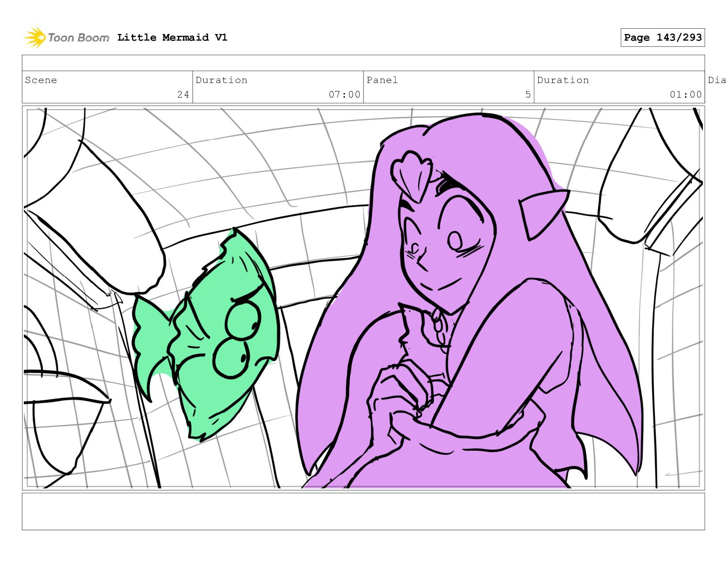Screen dimensions: 728x563
Task: Click the 'Panel' field label
Action: tap(382, 80)
